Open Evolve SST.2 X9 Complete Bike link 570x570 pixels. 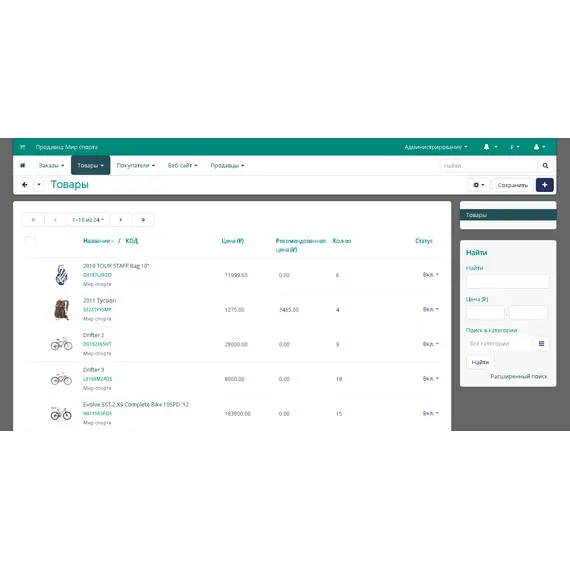pos(136,404)
